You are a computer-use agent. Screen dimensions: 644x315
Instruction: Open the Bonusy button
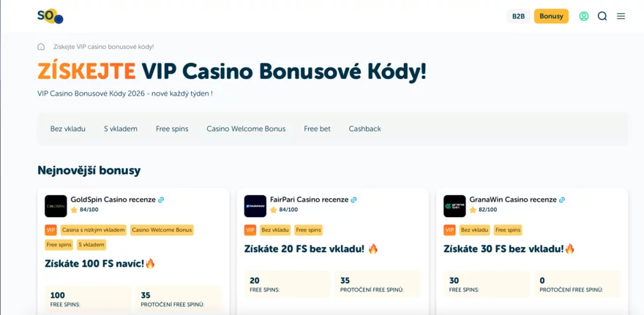coord(551,16)
